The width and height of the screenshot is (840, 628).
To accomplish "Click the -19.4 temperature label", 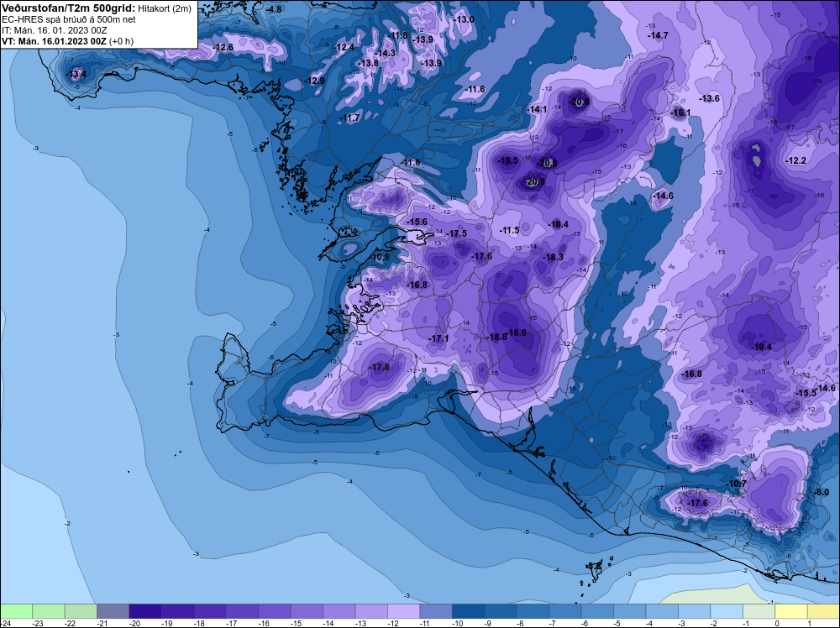I will [761, 347].
